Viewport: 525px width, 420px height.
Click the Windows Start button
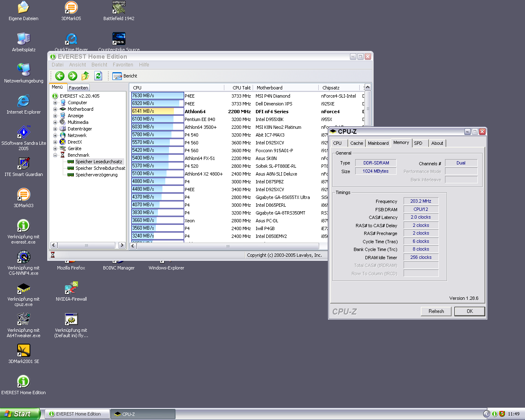point(20,414)
